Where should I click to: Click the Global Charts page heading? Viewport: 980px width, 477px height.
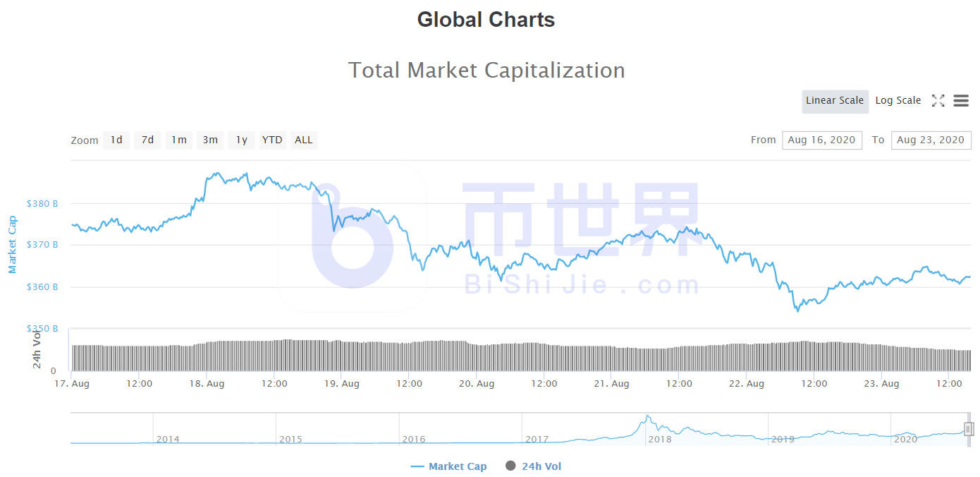click(x=486, y=19)
